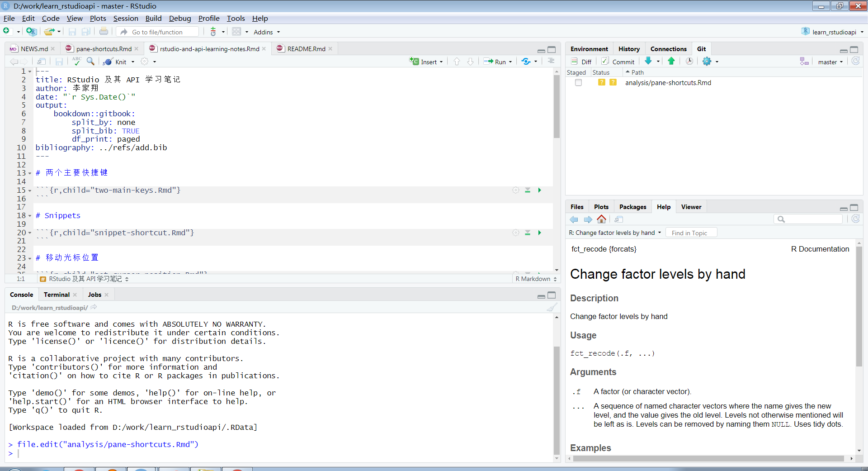Navigate forward in the Help pane
868x471 pixels.
pos(588,219)
